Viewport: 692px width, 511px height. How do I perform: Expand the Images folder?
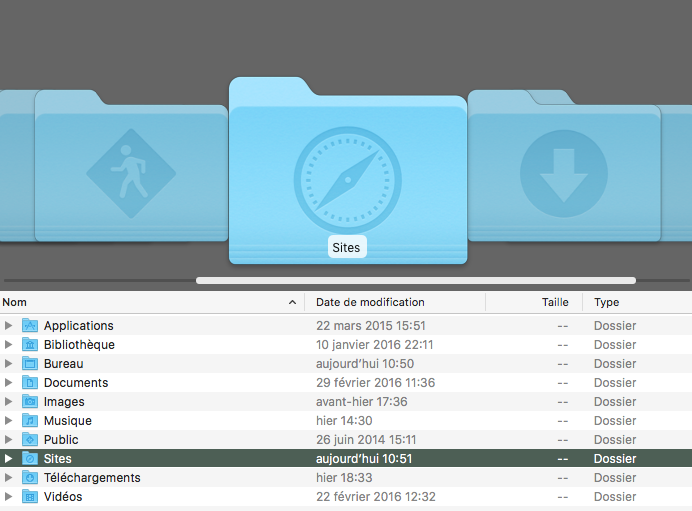(x=8, y=402)
